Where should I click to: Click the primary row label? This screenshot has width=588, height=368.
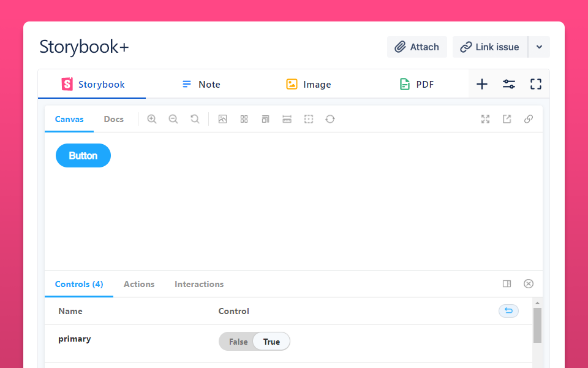75,339
